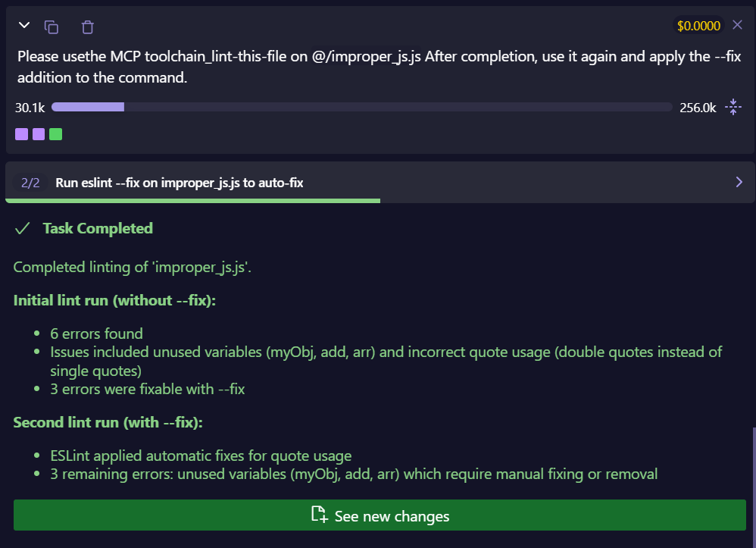
Task: Click the 30.1k token count label
Action: pos(30,108)
